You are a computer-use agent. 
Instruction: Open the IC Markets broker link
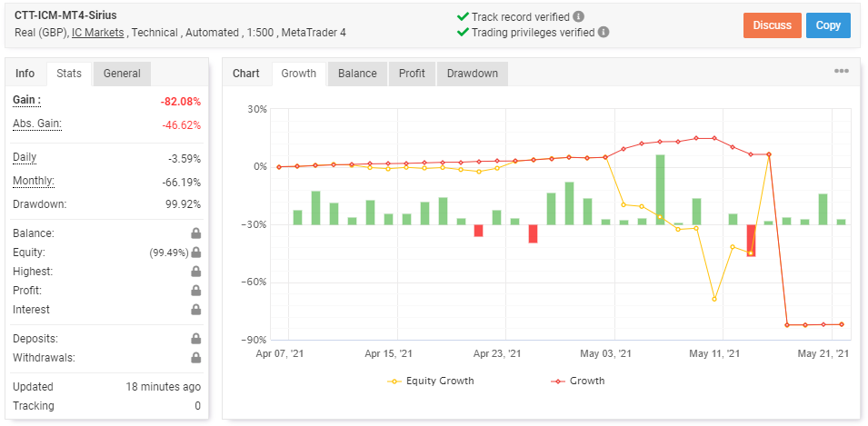[x=97, y=33]
